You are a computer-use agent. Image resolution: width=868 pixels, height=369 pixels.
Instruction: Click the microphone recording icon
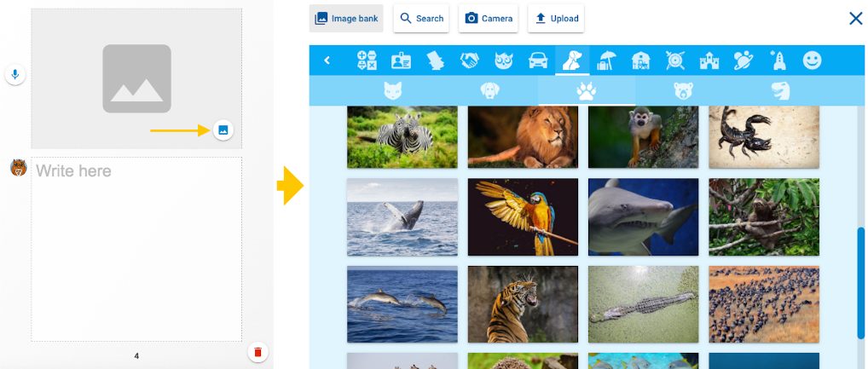click(15, 74)
